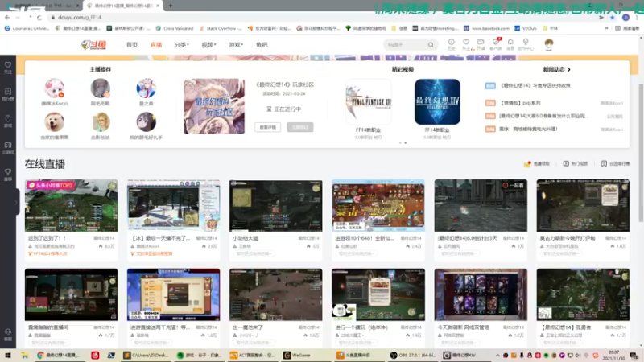644x362 pixels.
Task: Select 直播 in navigation bar
Action: (x=156, y=45)
